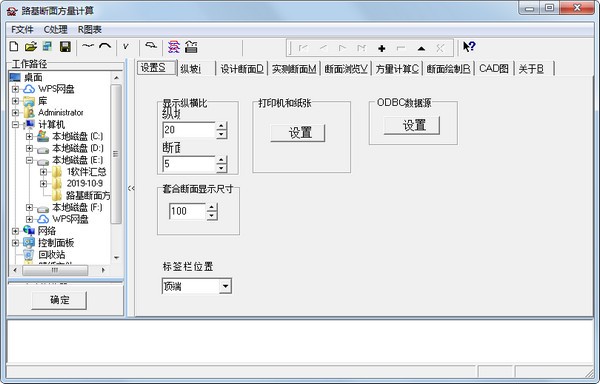600x384 pixels.
Task: Click the rotating arrow toolbar icon
Action: point(151,46)
